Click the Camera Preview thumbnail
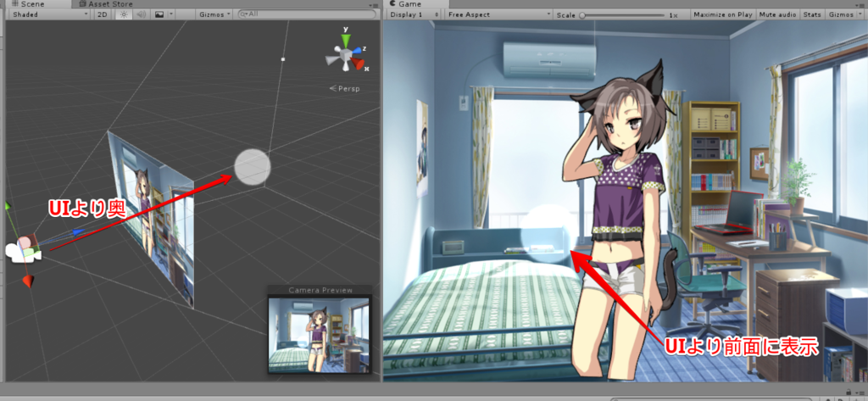This screenshot has height=401, width=868. pyautogui.click(x=319, y=335)
